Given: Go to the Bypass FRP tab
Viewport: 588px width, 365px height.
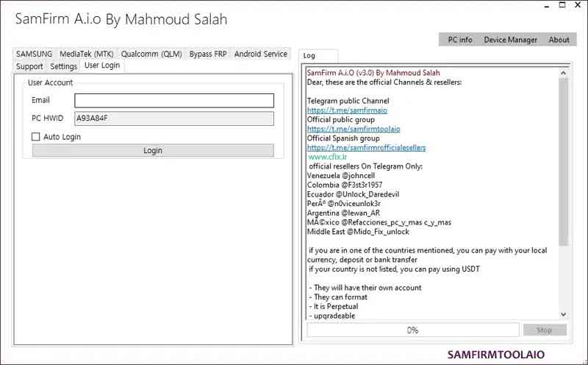Looking at the screenshot, I should click(x=208, y=54).
